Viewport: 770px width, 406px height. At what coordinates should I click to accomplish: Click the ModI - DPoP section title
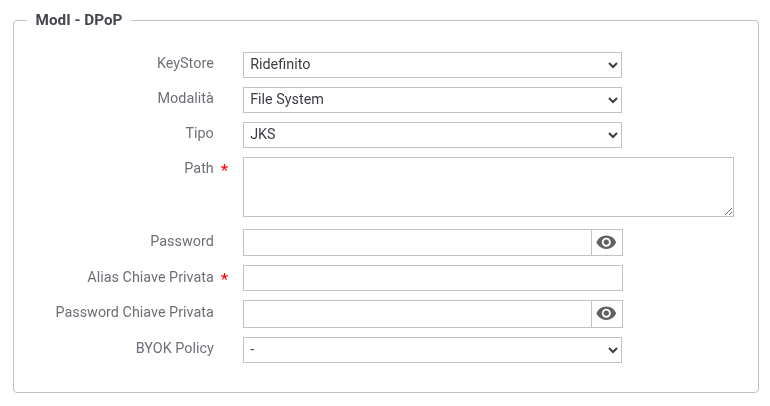point(78,19)
